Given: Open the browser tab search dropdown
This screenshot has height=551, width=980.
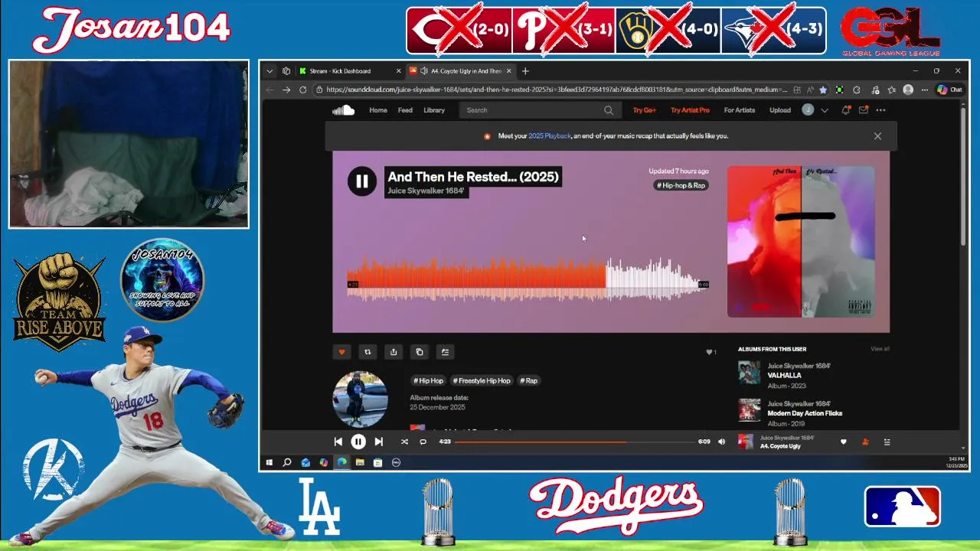Looking at the screenshot, I should pyautogui.click(x=269, y=71).
